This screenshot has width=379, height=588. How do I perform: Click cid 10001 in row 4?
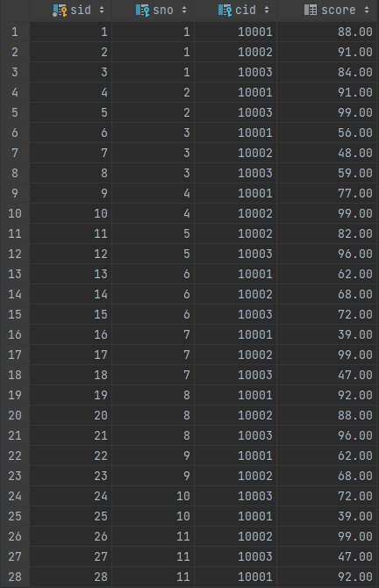[x=235, y=92]
